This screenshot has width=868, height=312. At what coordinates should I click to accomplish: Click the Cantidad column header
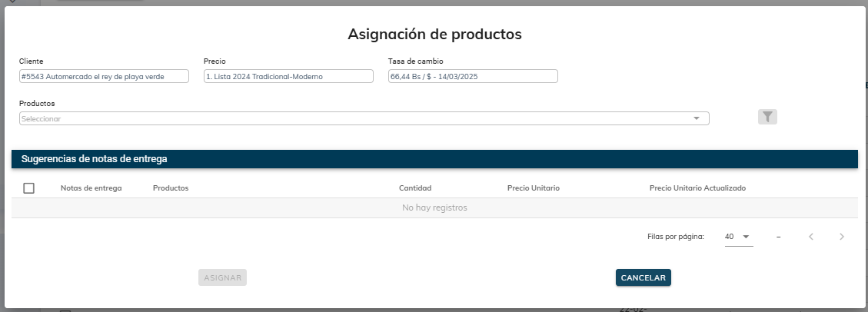point(415,188)
